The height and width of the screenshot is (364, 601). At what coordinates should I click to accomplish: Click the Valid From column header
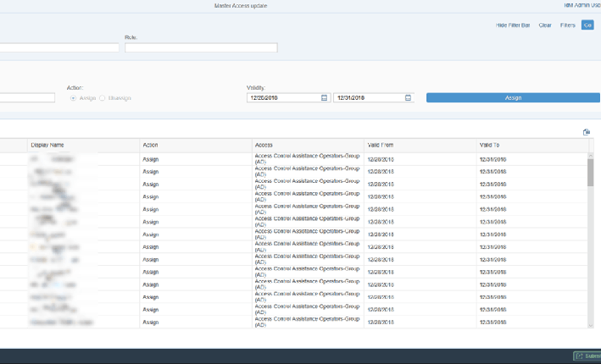[x=420, y=145]
